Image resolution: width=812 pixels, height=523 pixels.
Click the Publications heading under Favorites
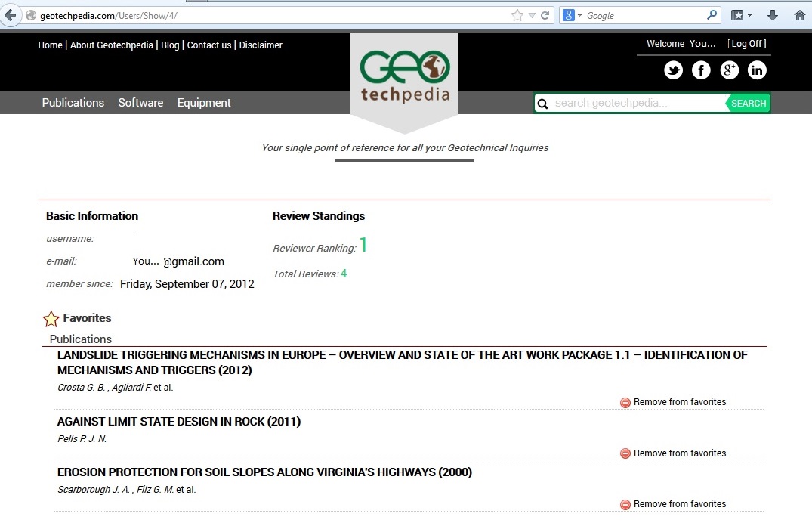click(x=80, y=339)
